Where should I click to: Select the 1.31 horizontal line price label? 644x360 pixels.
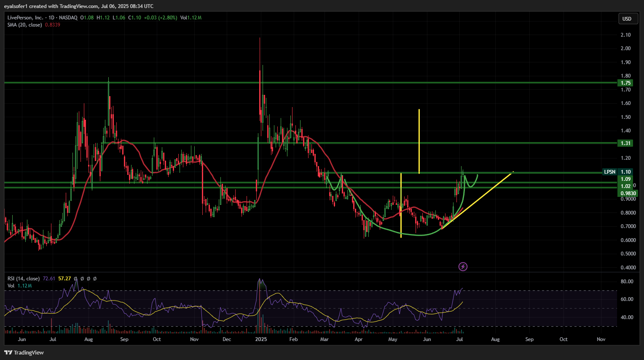click(625, 143)
